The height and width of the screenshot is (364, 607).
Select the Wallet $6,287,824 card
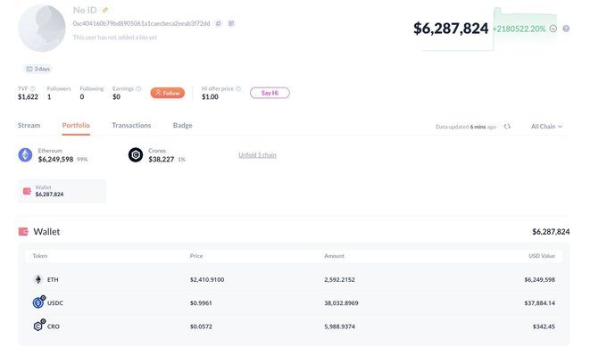pyautogui.click(x=62, y=191)
